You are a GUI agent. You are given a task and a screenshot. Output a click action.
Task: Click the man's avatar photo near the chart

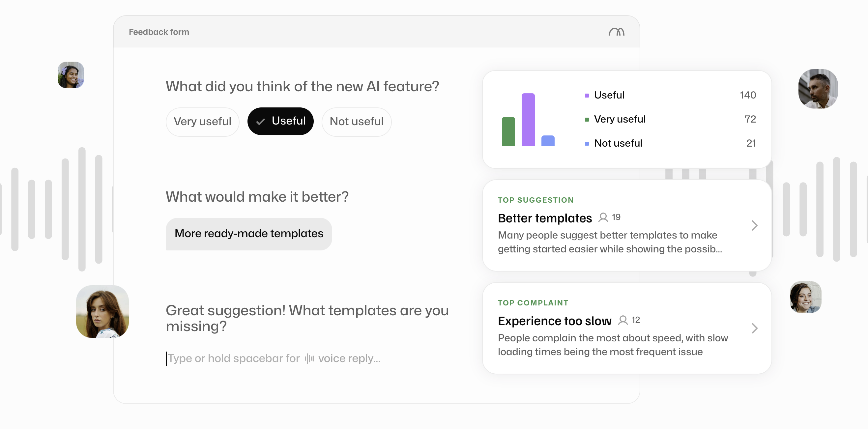(x=818, y=89)
